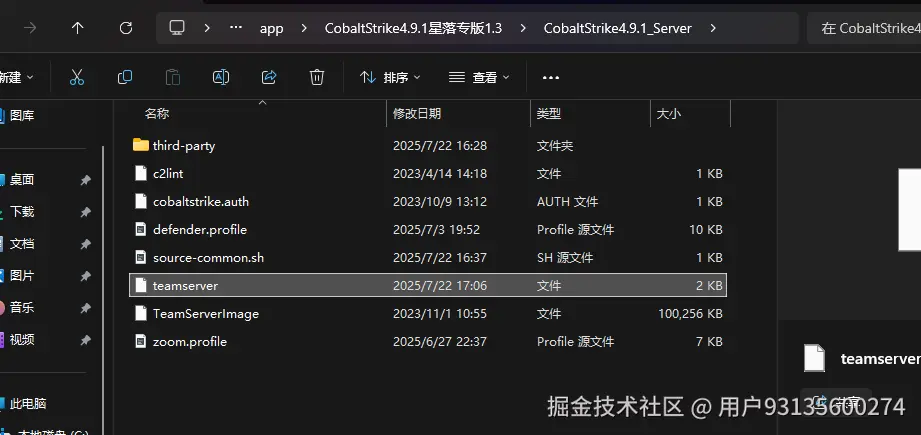Image resolution: width=921 pixels, height=435 pixels.
Task: Click the CobaltStrike4.9.1_Server breadcrumb
Action: [x=617, y=28]
